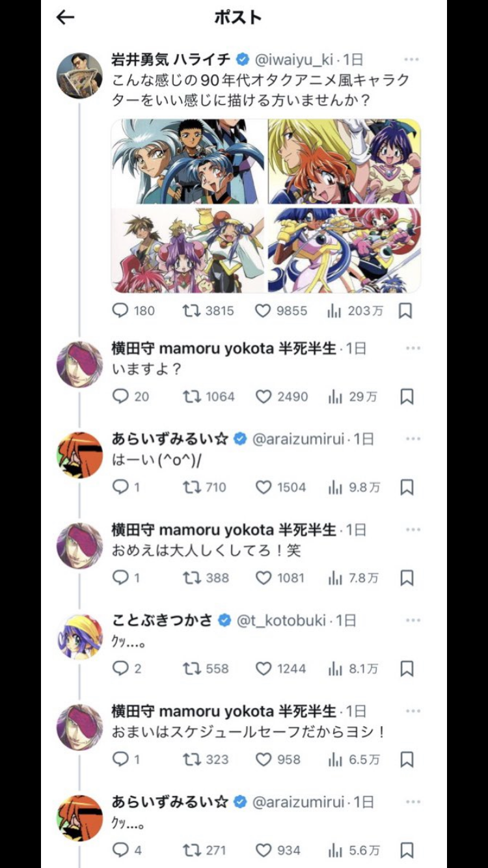Open the @araizumirui handle on はーい reply

pos(297,439)
